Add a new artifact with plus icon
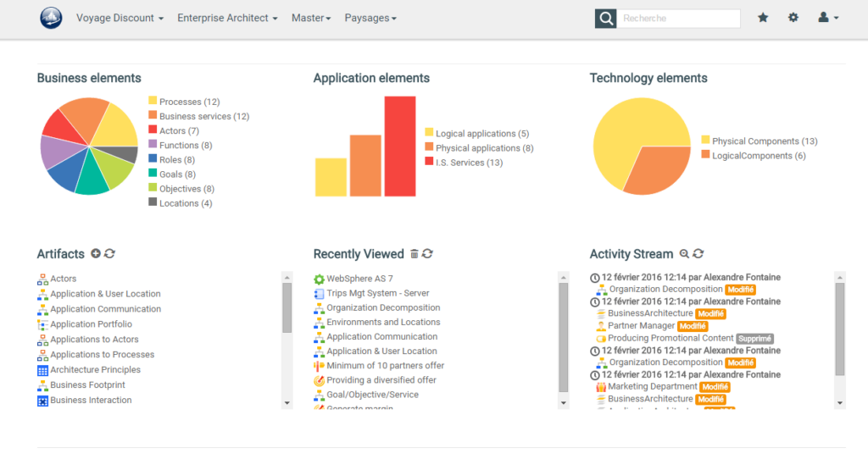Screen dimensions: 868x459 [96, 254]
